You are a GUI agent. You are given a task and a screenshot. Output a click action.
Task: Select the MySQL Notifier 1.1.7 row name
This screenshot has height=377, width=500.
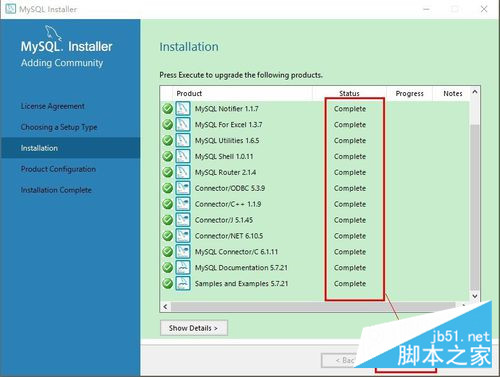click(x=227, y=109)
